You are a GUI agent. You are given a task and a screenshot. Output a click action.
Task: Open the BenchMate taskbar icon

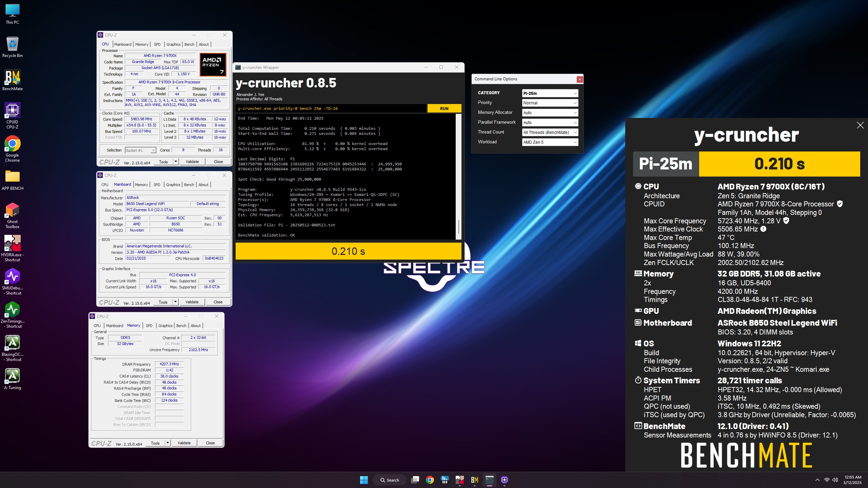coord(475,480)
